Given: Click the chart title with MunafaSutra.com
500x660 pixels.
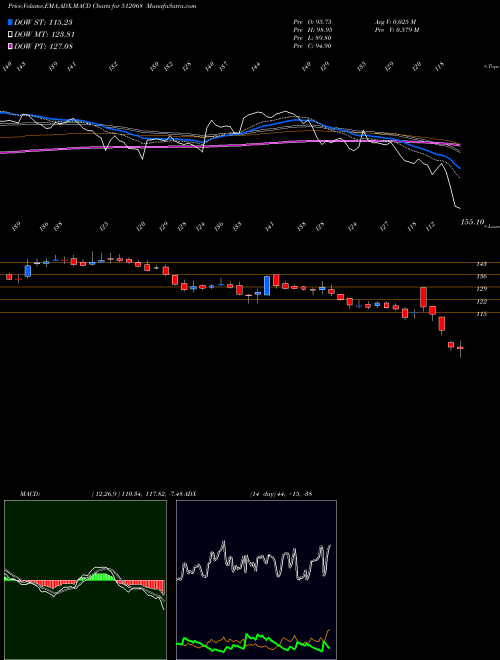Looking at the screenshot, I should tap(102, 6).
